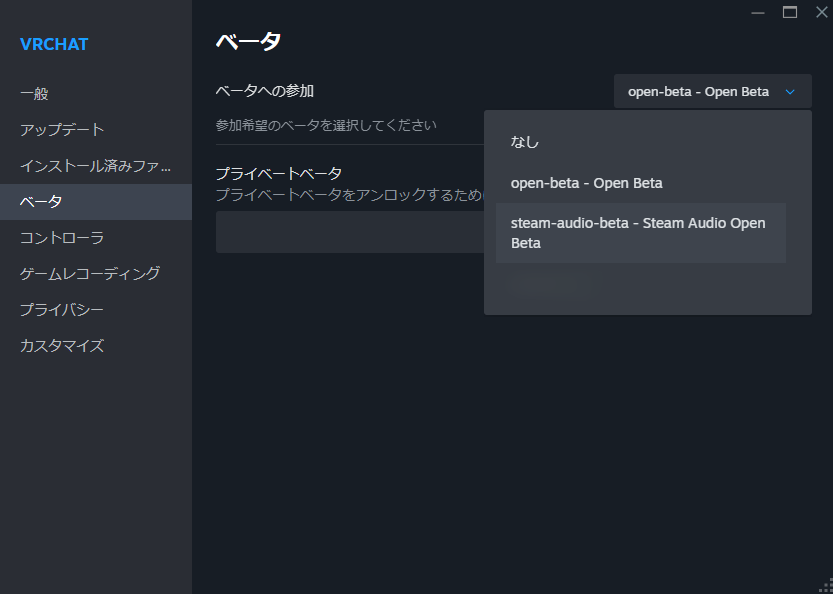Open the open-beta - Open Beta combo box
The height and width of the screenshot is (594, 833).
tap(712, 92)
